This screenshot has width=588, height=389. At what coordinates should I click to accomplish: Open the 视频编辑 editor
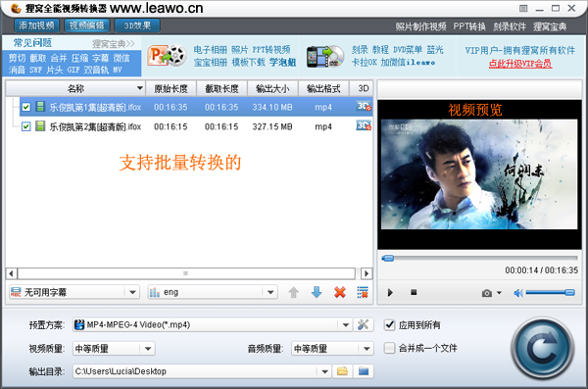[x=86, y=25]
